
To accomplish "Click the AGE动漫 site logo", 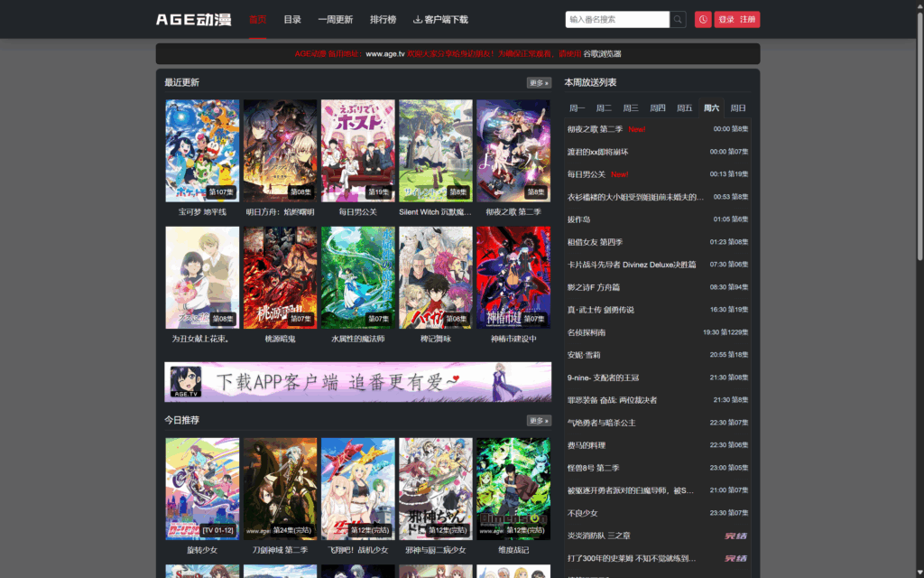I will pos(193,20).
